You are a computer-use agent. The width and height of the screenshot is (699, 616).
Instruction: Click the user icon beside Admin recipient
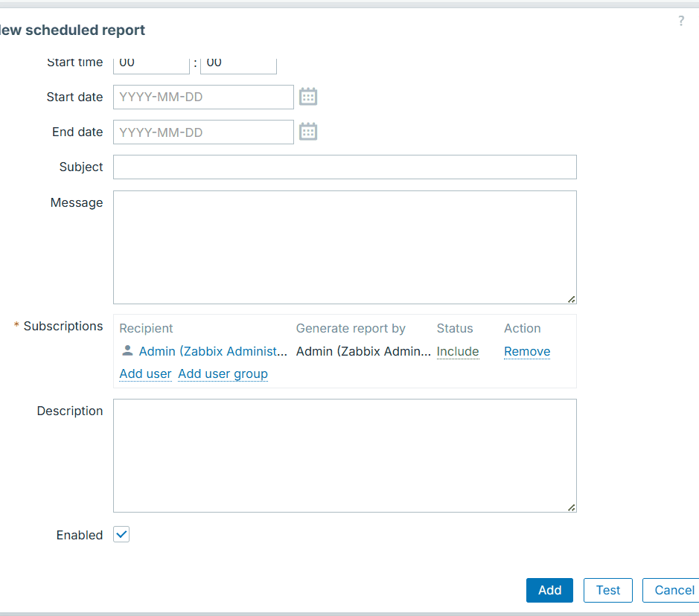(x=127, y=351)
